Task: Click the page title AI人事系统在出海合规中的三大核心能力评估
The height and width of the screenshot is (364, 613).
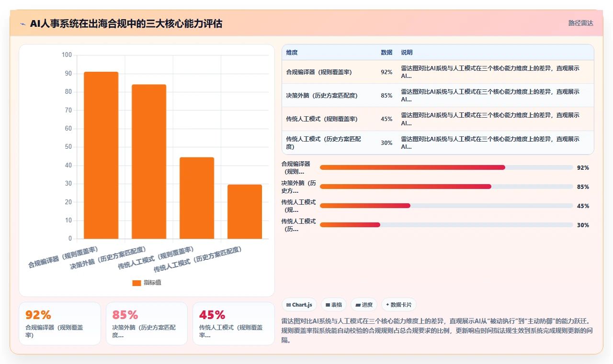Action: click(x=126, y=23)
